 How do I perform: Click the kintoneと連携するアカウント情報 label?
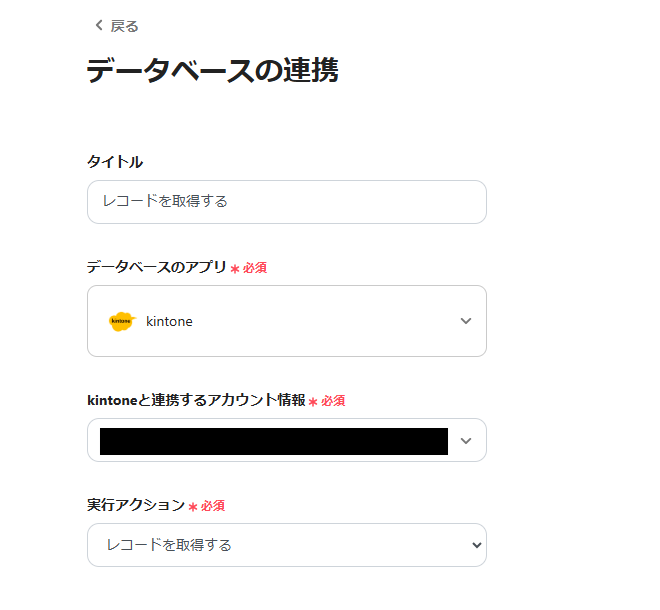(196, 400)
